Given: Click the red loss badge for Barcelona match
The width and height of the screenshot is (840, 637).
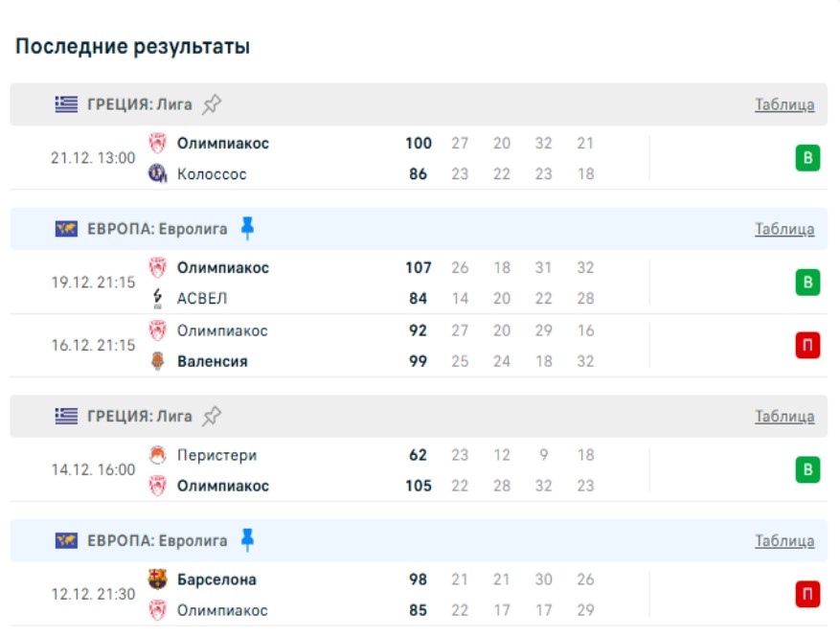Looking at the screenshot, I should tap(807, 595).
